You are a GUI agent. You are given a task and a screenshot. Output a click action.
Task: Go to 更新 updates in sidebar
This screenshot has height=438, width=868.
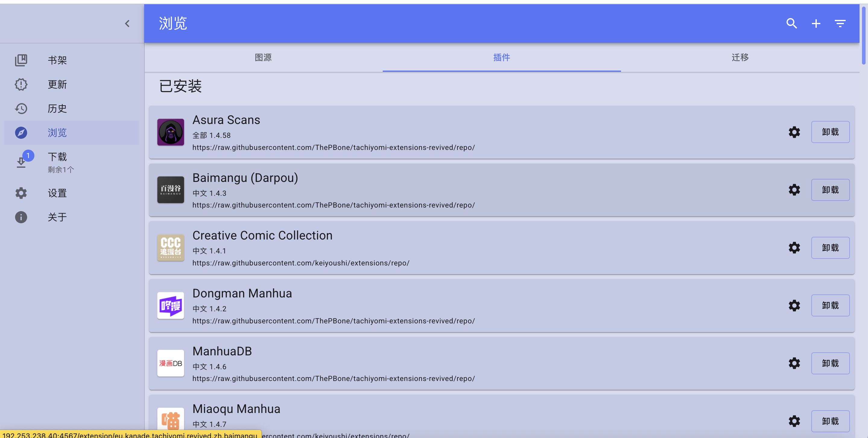click(57, 84)
